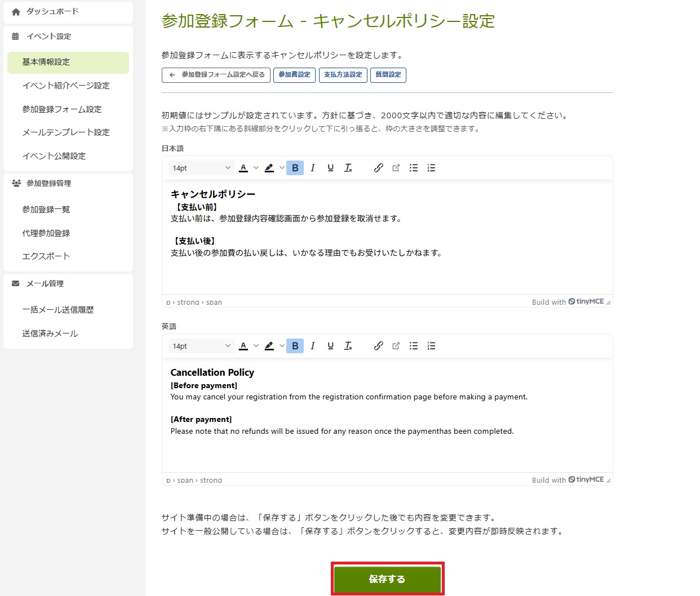Underline text in the English editor toolbar
This screenshot has height=596, width=700.
coord(330,346)
